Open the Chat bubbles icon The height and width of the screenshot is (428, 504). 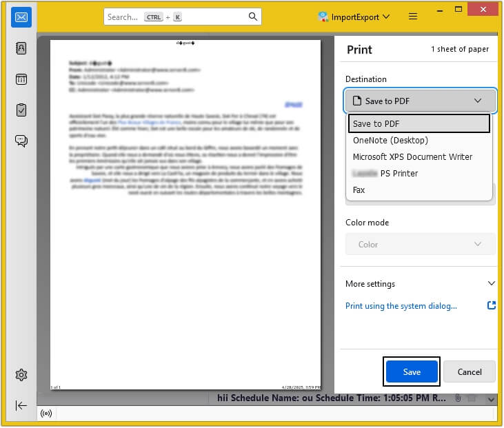pos(21,141)
